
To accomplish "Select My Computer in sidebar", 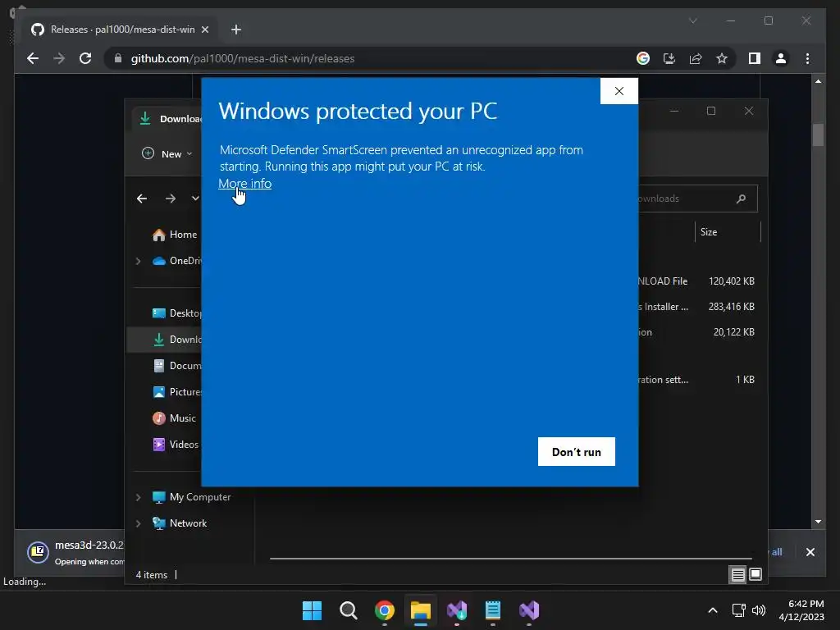I will (x=192, y=497).
